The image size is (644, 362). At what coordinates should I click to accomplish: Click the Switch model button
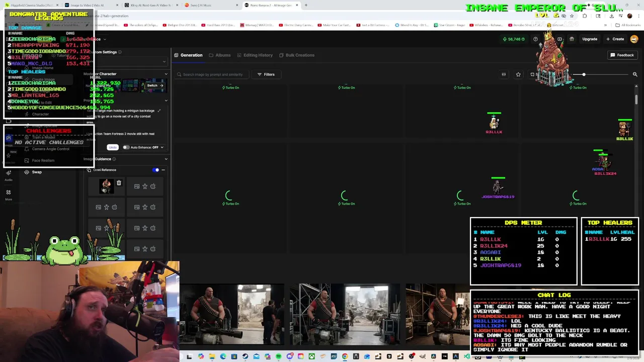coord(154,85)
